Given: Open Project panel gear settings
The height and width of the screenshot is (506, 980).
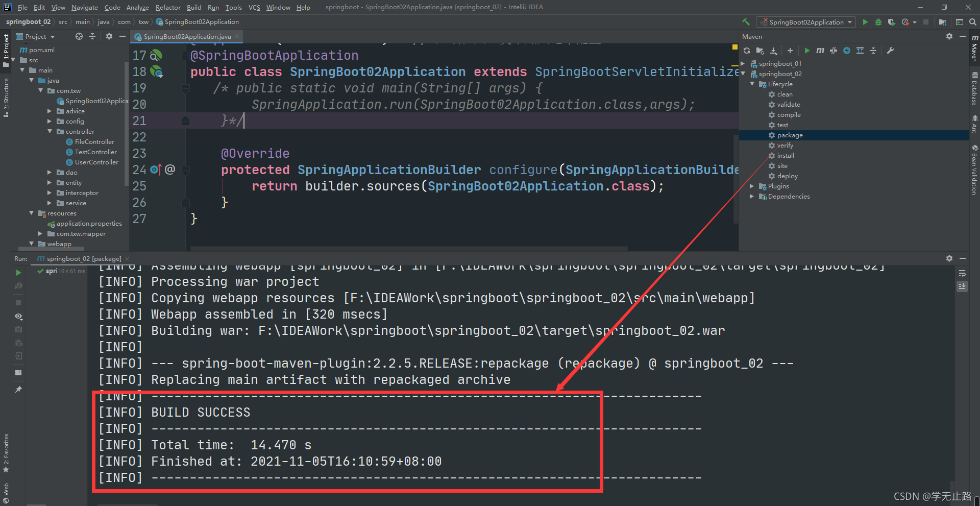Looking at the screenshot, I should tap(109, 36).
